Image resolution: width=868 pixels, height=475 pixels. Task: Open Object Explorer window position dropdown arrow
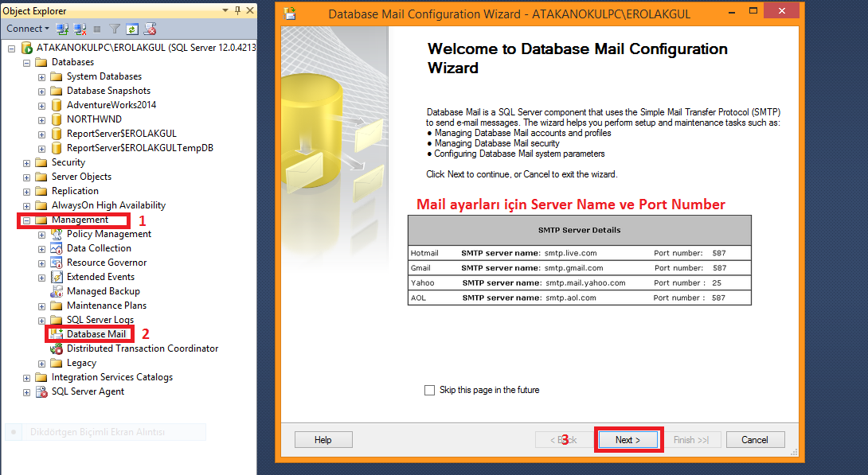pos(226,10)
